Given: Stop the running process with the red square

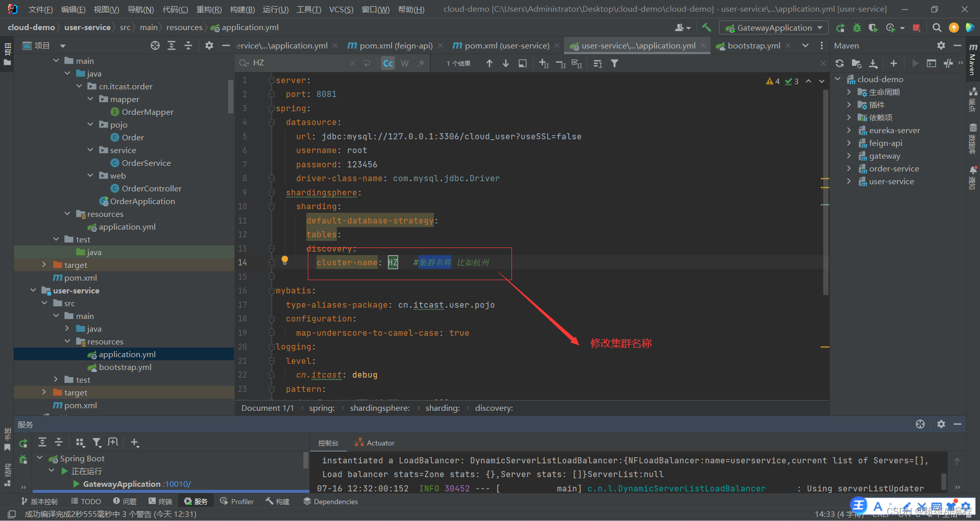Looking at the screenshot, I should pos(916,28).
